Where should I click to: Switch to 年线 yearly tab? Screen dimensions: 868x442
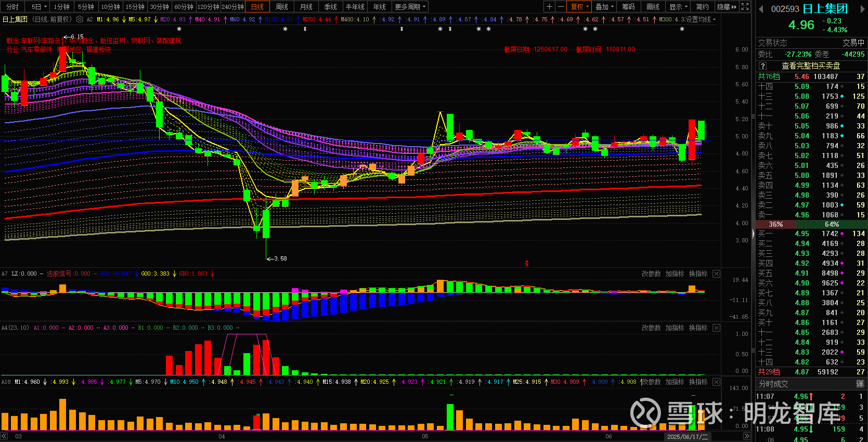379,7
